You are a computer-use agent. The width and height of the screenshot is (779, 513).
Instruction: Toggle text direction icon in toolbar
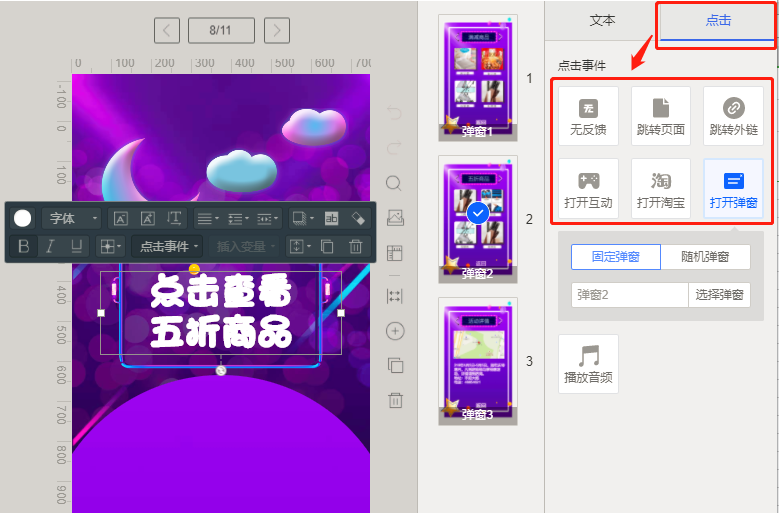click(x=174, y=218)
